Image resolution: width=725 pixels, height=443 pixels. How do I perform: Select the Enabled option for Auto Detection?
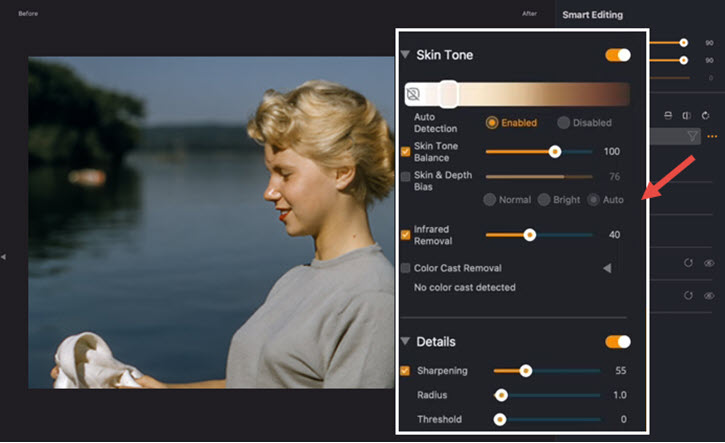511,123
